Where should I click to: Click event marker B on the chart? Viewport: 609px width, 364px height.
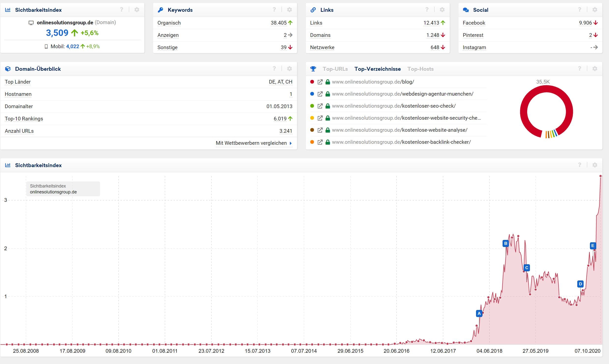(x=505, y=244)
